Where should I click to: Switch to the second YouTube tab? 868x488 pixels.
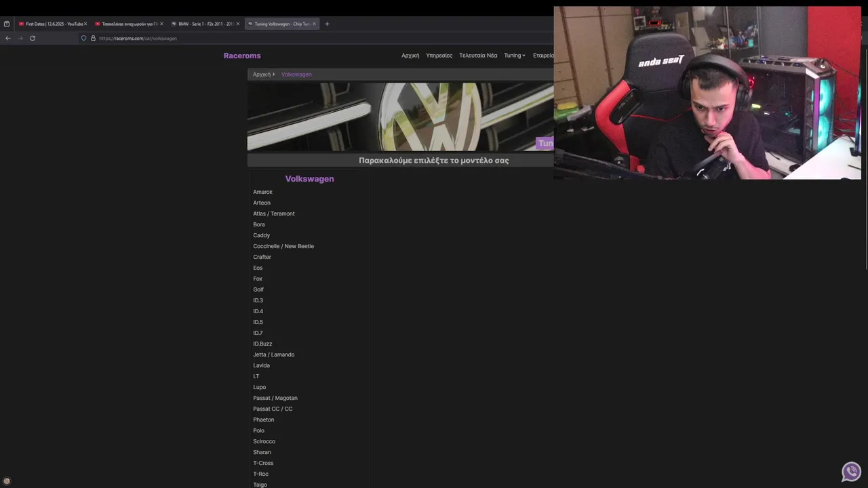click(x=129, y=24)
